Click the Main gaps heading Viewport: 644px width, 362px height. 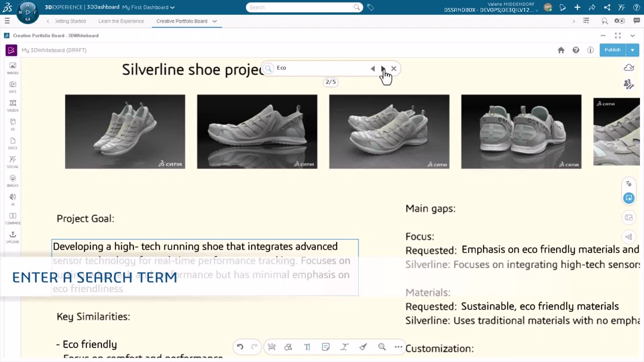(431, 208)
